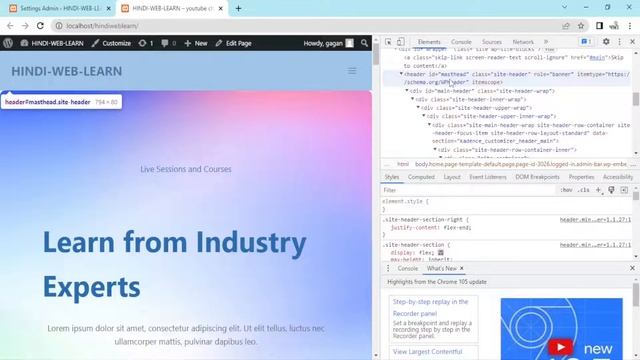Collapse the div#main-header node
Screen dimensions: 640x360
pyautogui.click(x=407, y=91)
